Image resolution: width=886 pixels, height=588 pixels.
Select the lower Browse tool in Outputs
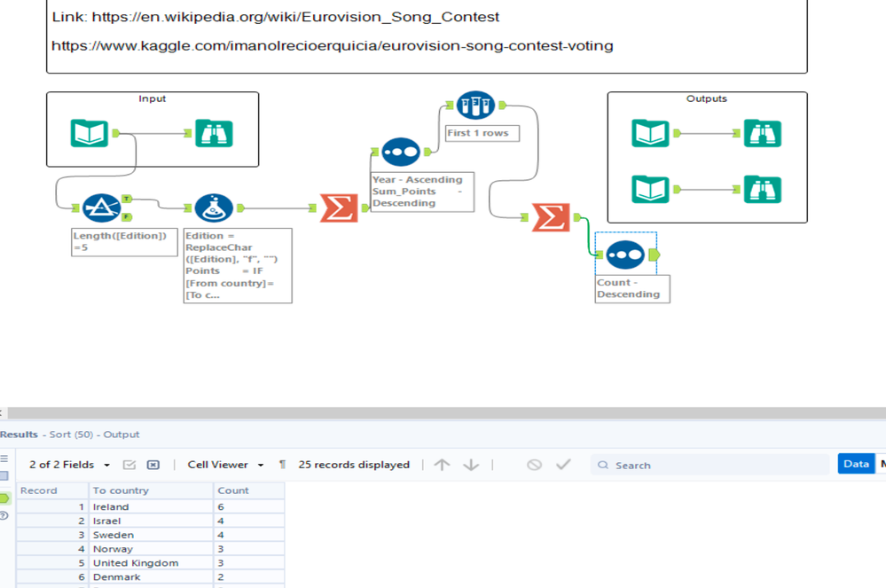point(762,189)
